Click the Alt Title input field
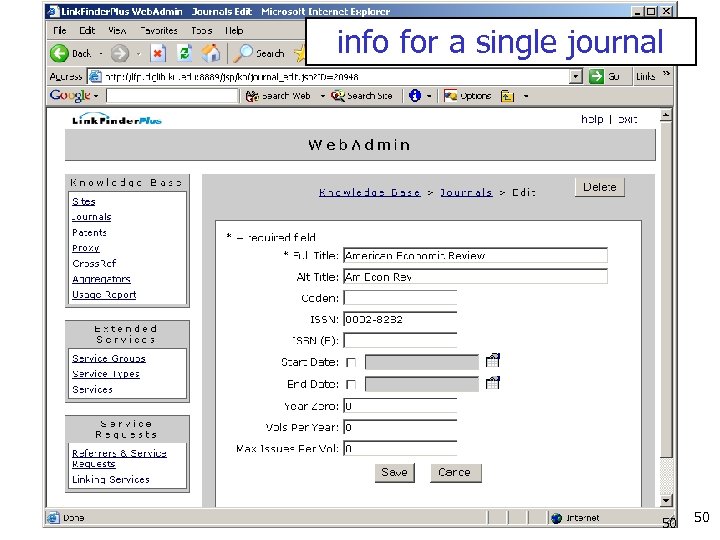This screenshot has width=720, height=540. (475, 276)
